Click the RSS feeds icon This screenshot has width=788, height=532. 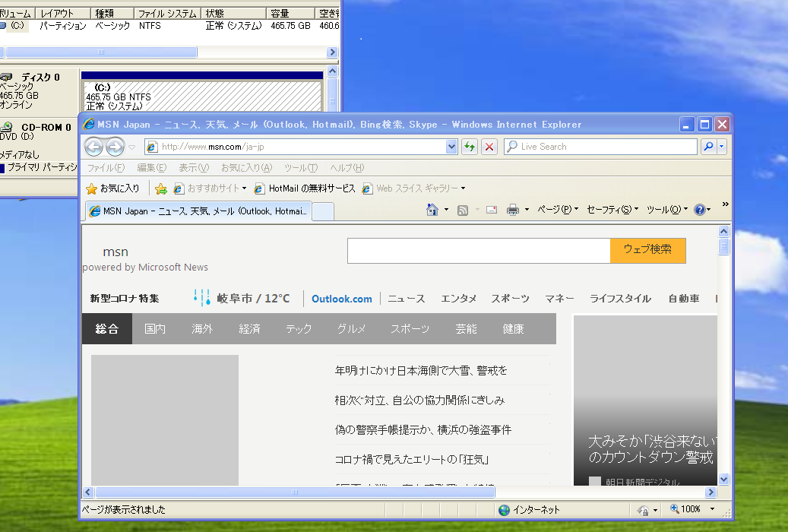(x=462, y=211)
